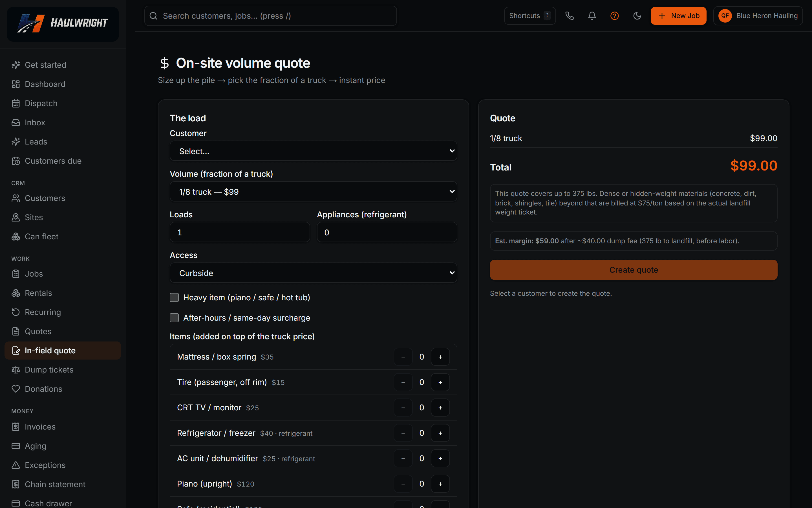The height and width of the screenshot is (508, 812).
Task: Remove one Refrigerator / freezer
Action: click(x=403, y=433)
